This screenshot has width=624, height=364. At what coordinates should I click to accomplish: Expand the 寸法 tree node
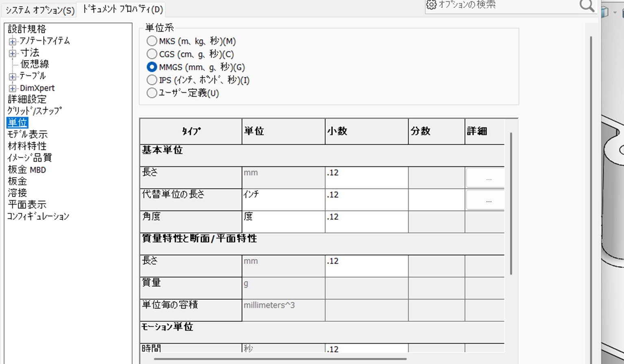point(13,53)
